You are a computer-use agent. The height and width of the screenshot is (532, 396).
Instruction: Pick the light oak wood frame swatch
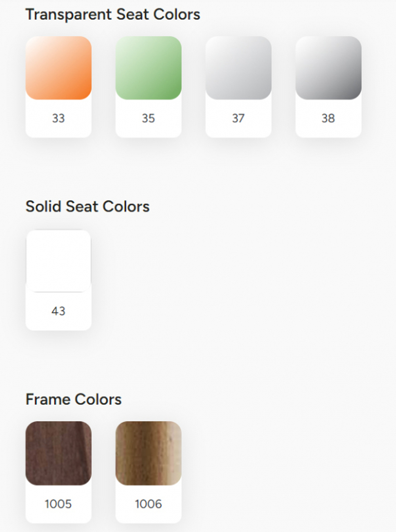148,453
